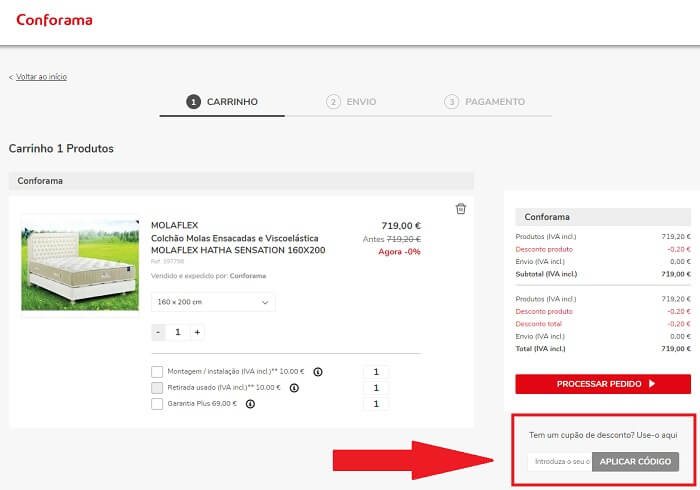Click the MOLAFLEX brand name

(x=175, y=225)
